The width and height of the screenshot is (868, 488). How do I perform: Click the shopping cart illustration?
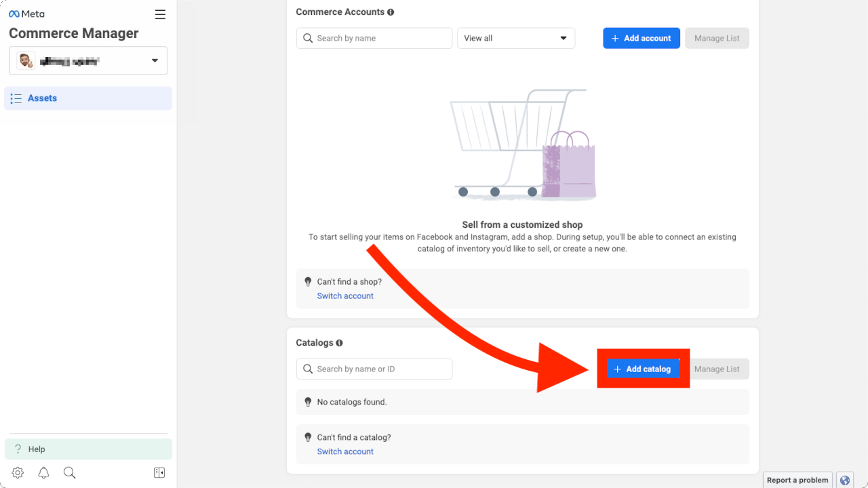[x=522, y=144]
